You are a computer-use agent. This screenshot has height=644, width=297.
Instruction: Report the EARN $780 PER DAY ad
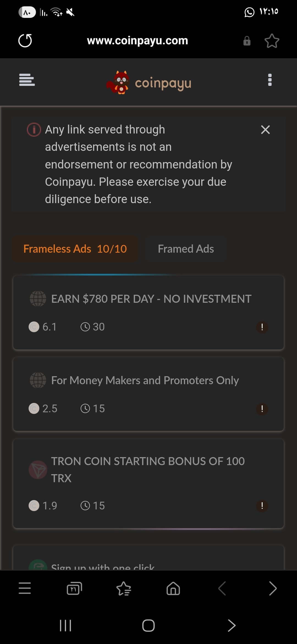tap(262, 327)
